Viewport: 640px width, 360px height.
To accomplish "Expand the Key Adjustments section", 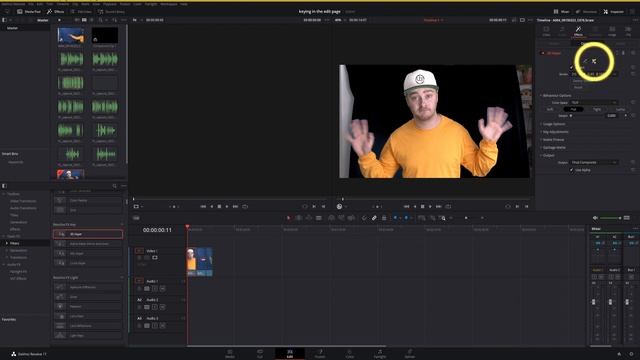I will click(555, 132).
